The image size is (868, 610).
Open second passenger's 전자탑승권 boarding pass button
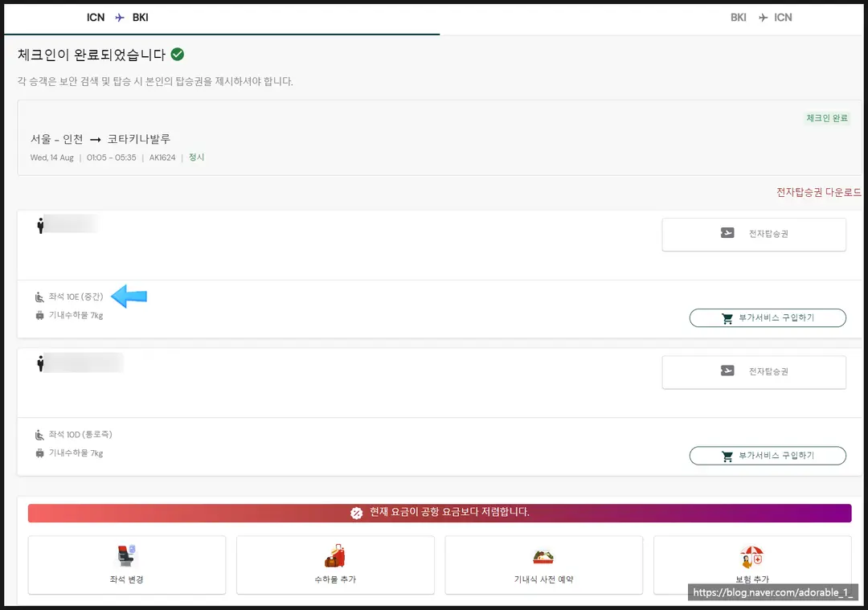point(753,372)
